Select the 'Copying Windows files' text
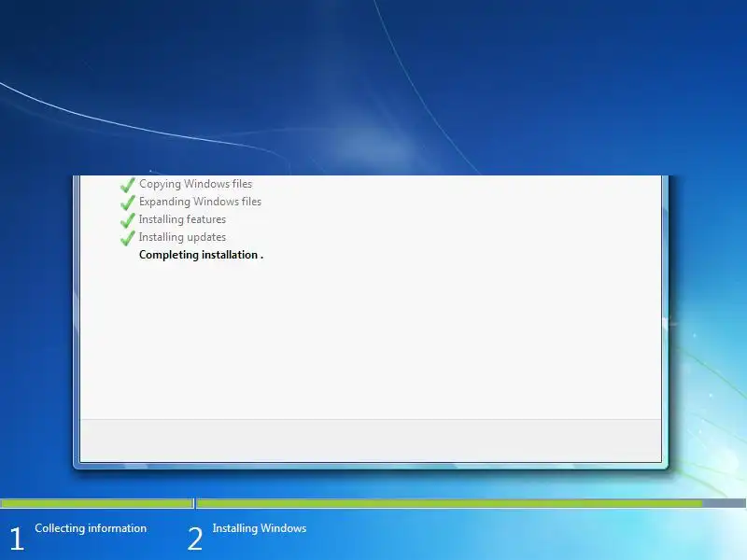The height and width of the screenshot is (560, 747). pyautogui.click(x=195, y=184)
